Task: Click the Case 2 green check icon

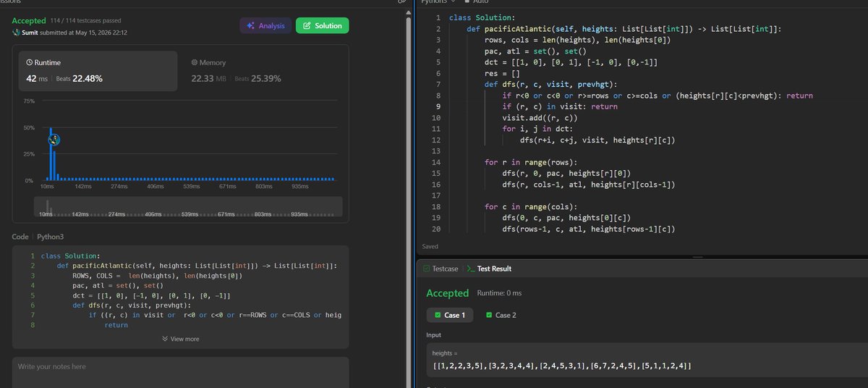Action: [490, 315]
